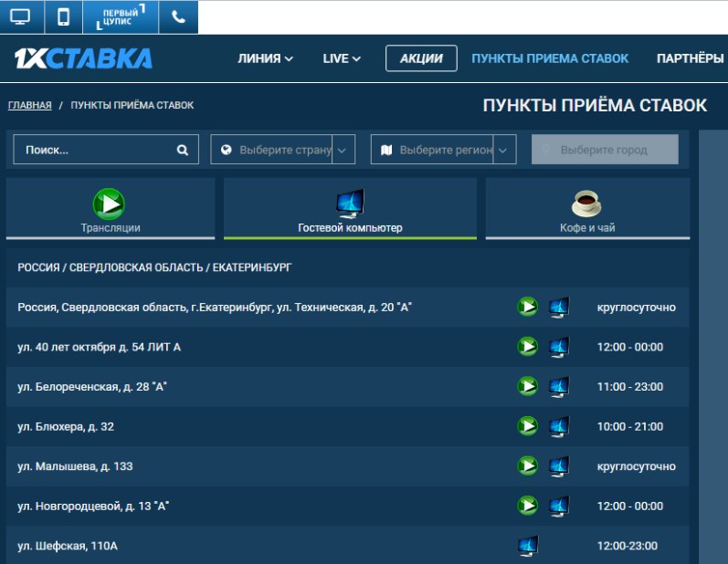Click broadcast icon for ул. Белореченская row

click(x=527, y=386)
